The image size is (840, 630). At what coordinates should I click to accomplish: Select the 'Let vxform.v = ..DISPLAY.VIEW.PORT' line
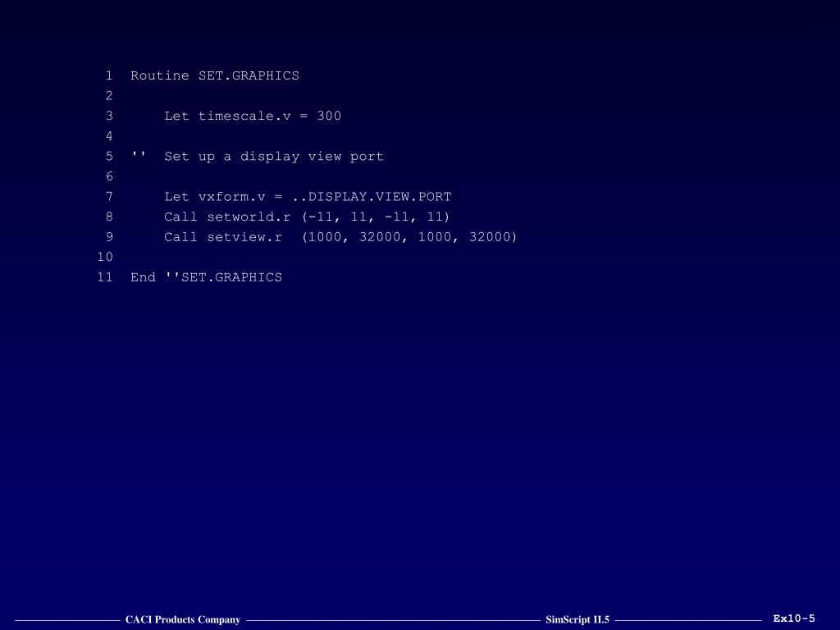[308, 197]
